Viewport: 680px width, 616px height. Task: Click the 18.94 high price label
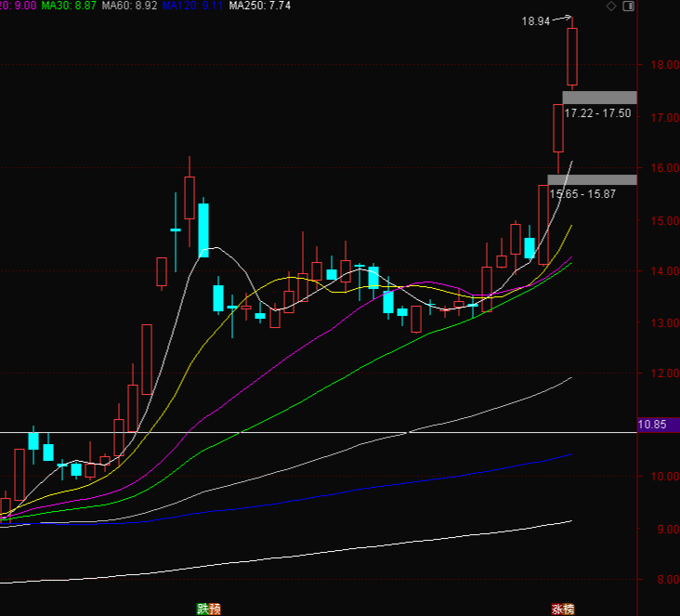536,21
